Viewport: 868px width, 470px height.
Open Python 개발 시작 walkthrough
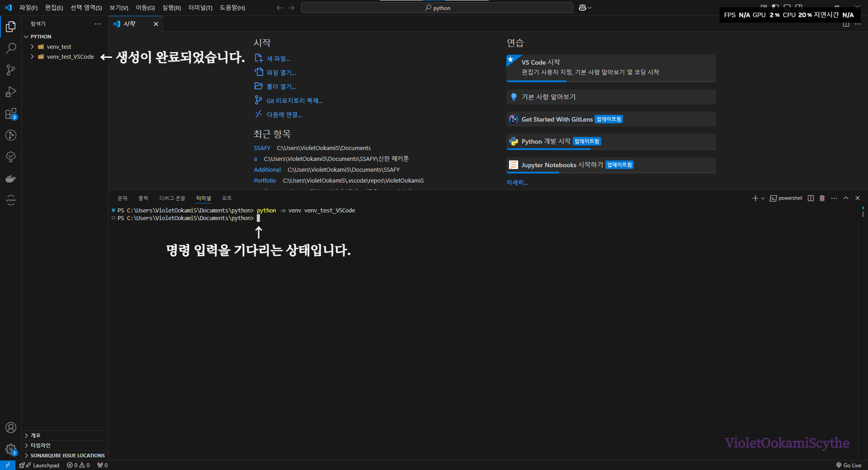tap(611, 141)
